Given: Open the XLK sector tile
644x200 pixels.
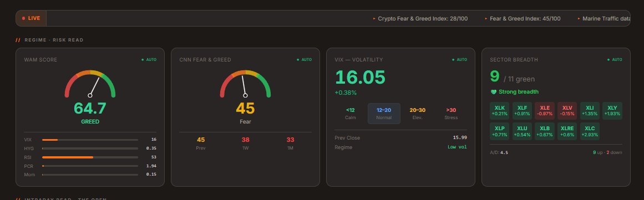Looking at the screenshot, I should (x=499, y=111).
